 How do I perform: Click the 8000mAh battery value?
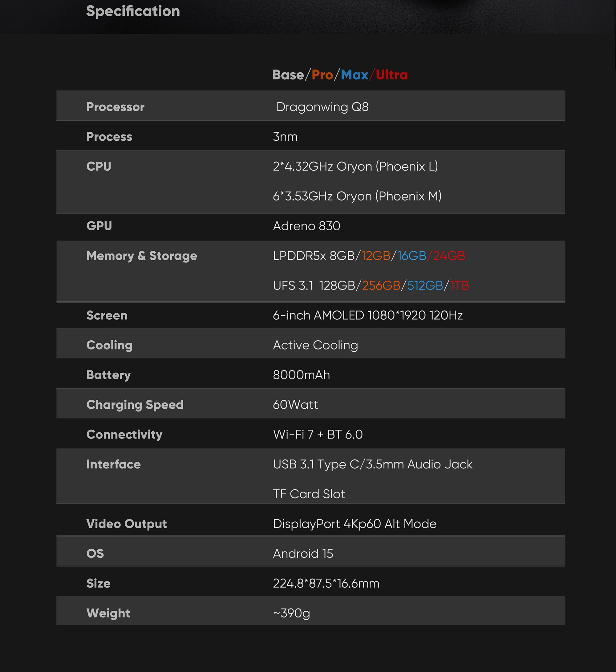point(301,375)
